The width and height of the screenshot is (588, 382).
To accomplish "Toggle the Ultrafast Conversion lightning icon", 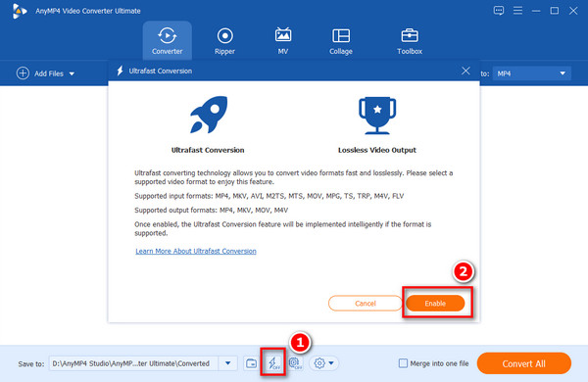I will (273, 362).
